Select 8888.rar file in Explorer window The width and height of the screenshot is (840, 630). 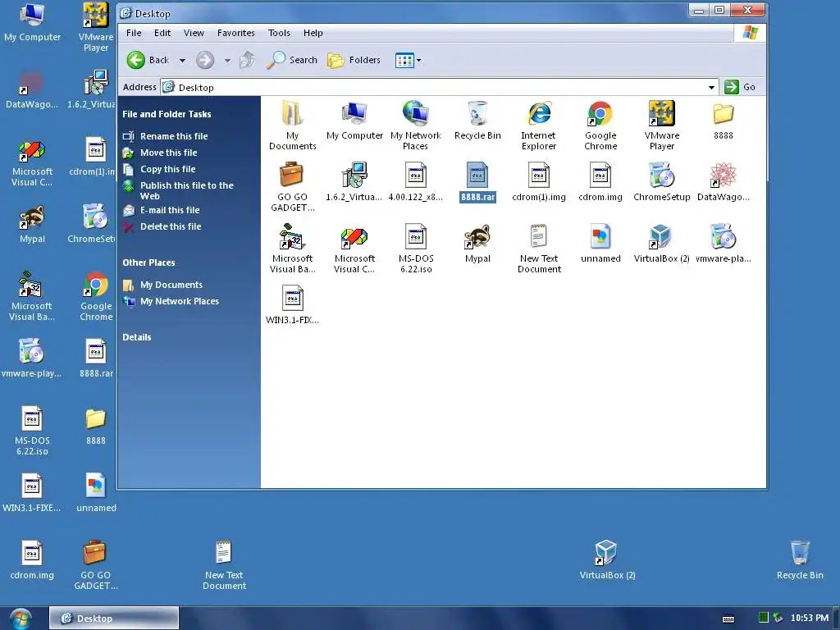[477, 181]
